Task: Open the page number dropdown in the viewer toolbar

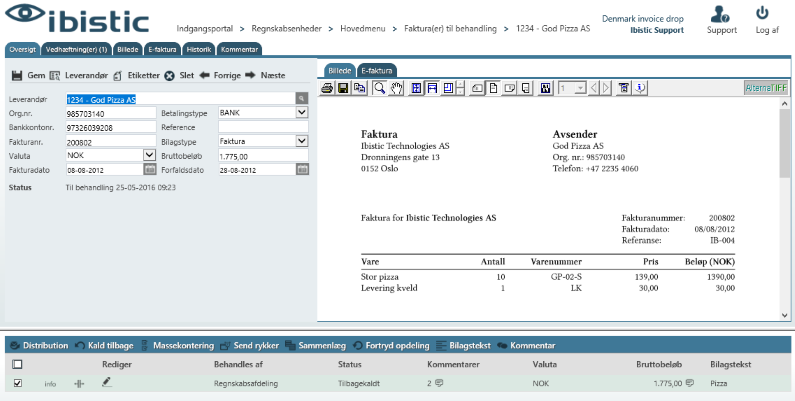Action: click(572, 88)
